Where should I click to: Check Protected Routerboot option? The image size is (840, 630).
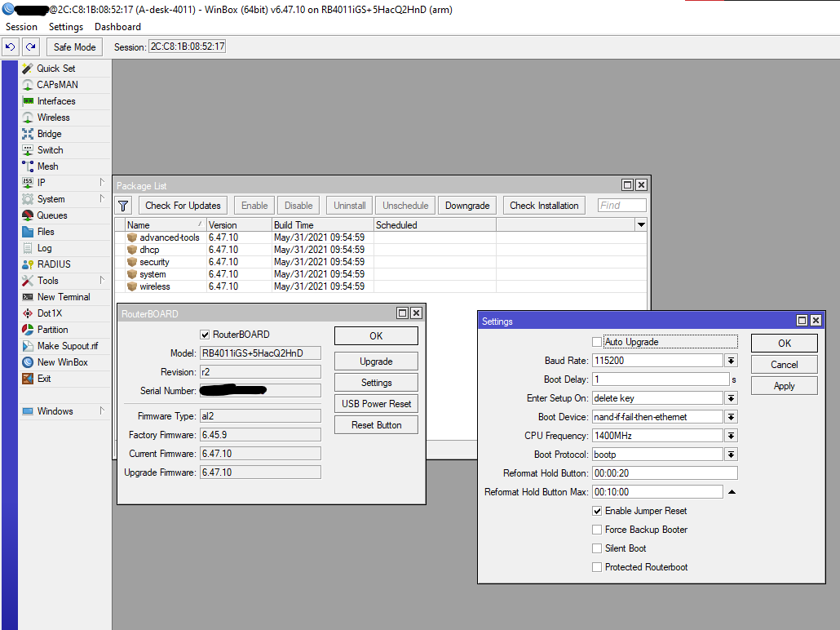(x=597, y=567)
